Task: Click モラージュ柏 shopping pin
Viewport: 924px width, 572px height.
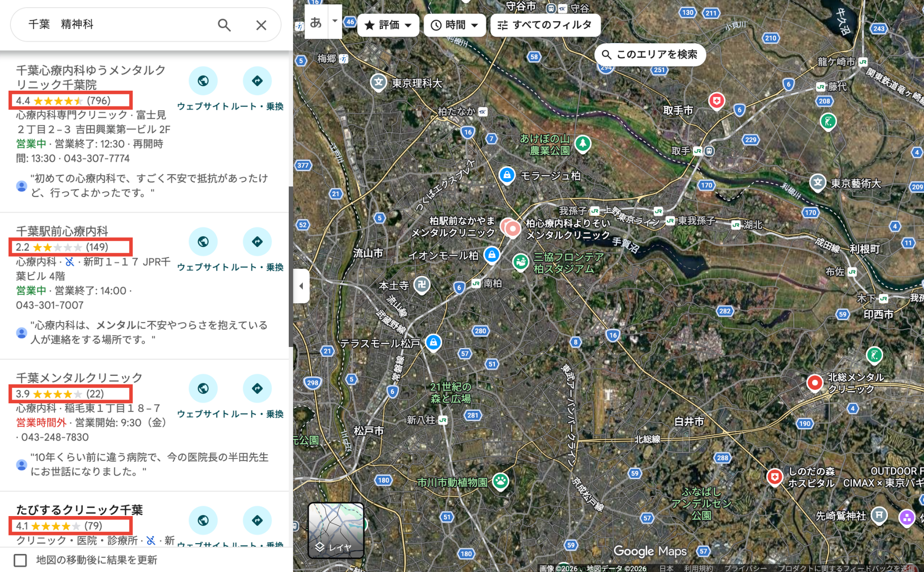Action: click(507, 175)
